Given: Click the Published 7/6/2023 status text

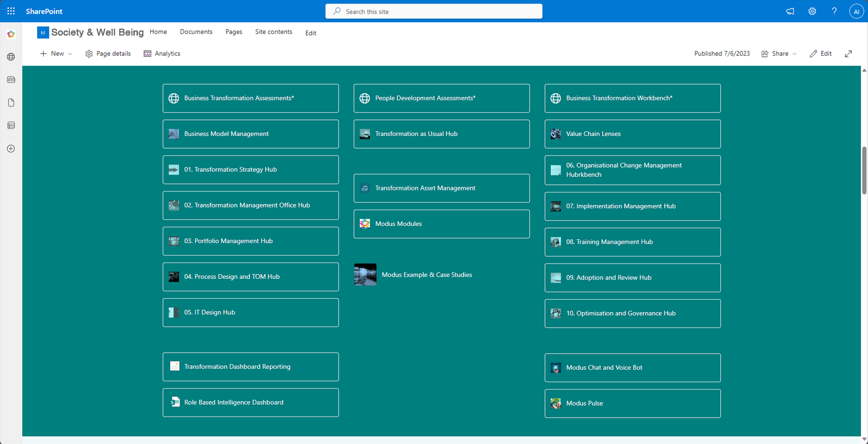Looking at the screenshot, I should tap(722, 54).
